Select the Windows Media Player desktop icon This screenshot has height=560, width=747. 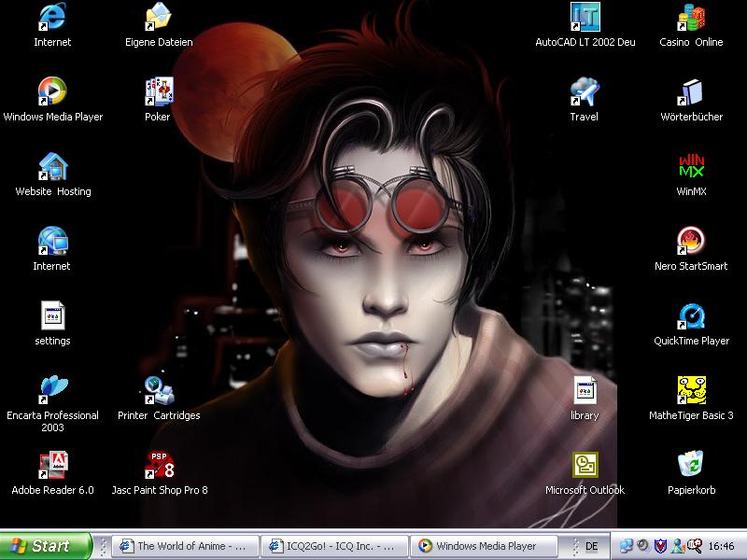pyautogui.click(x=52, y=91)
